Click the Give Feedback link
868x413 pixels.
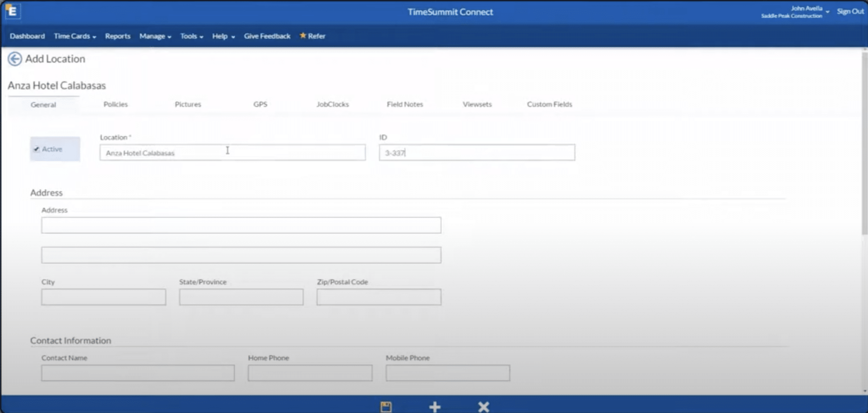tap(267, 36)
